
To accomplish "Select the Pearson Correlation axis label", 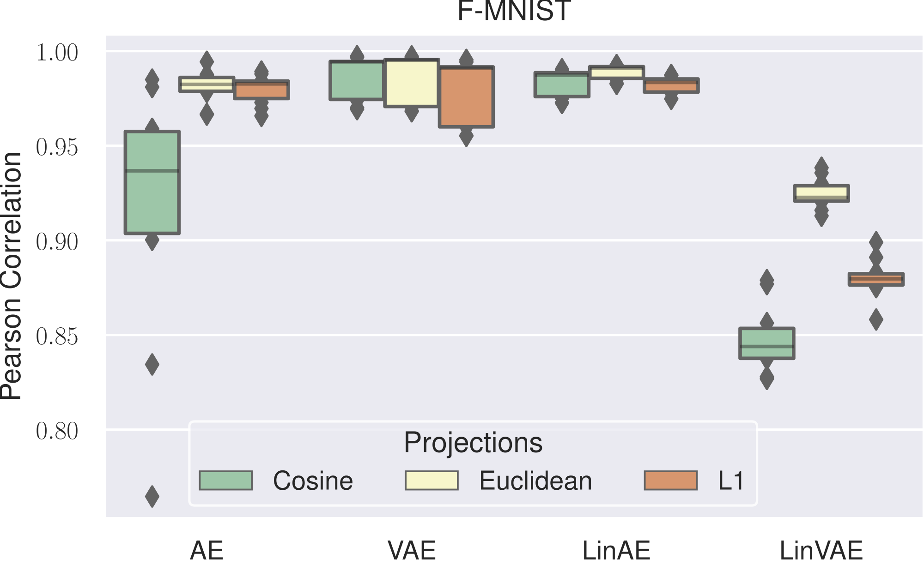I will [11, 276].
